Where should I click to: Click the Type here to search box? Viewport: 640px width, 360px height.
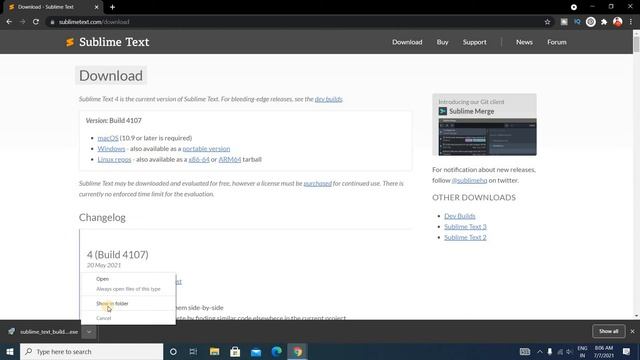pyautogui.click(x=91, y=351)
